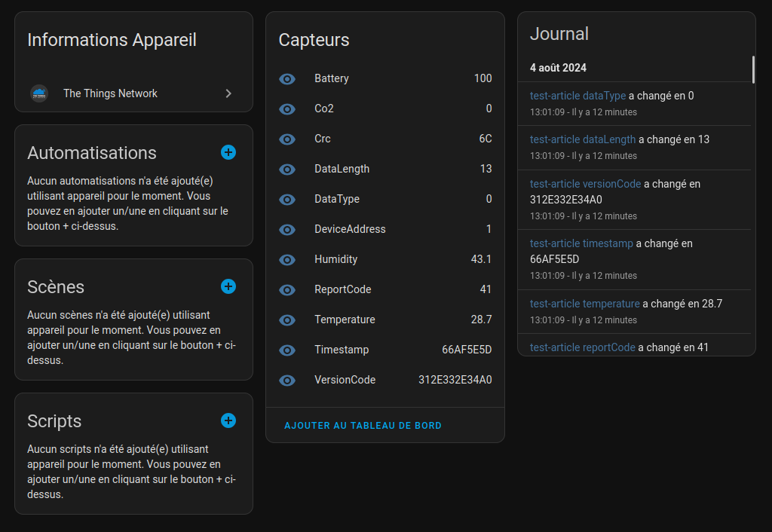Click the eye icon next to Crc
The height and width of the screenshot is (532, 772).
[287, 139]
